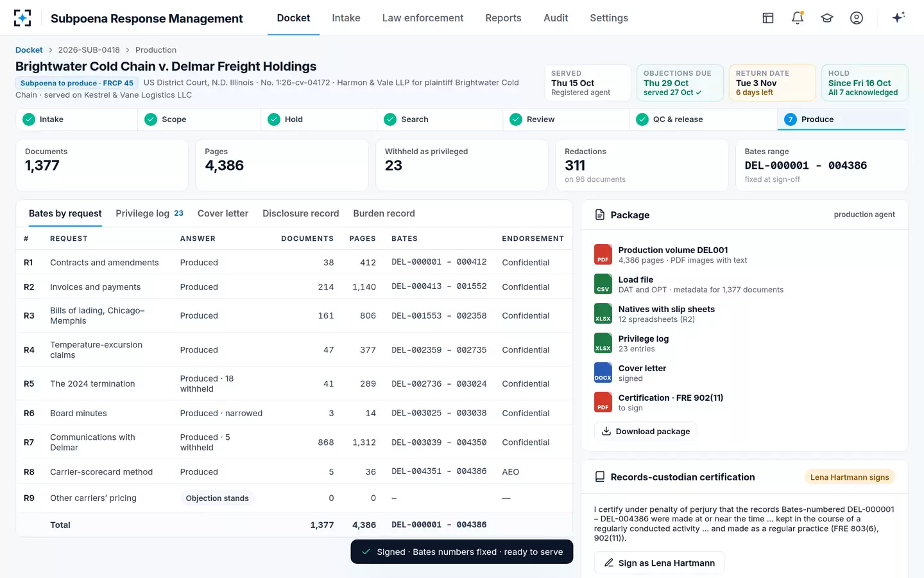Screen dimensions: 924x578
Task: Click the app logo icon
Action: pos(22,18)
